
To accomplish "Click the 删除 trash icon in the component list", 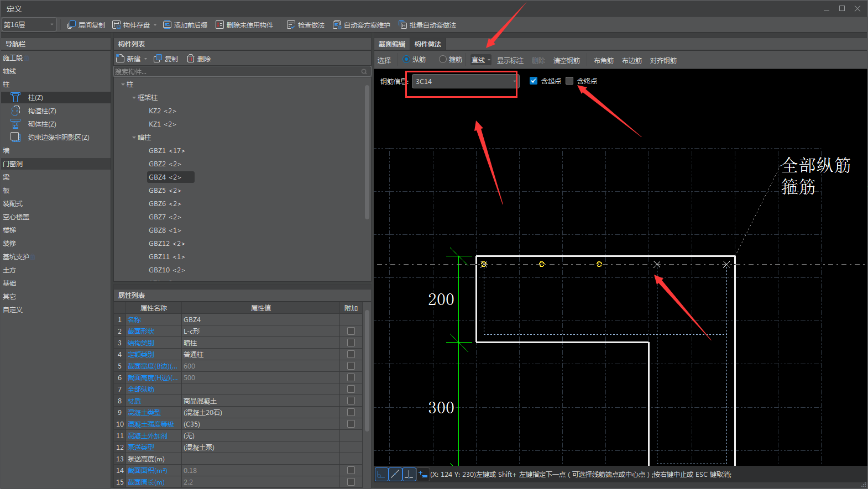I will click(x=191, y=59).
